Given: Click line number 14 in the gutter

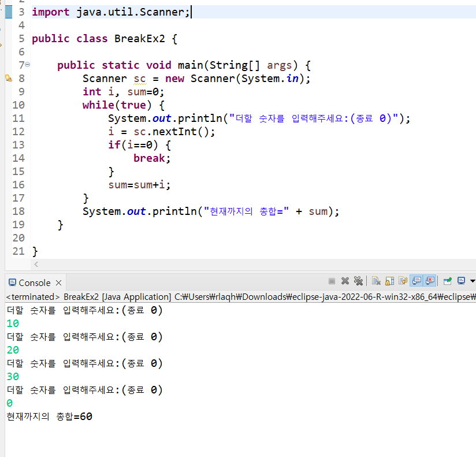Looking at the screenshot, I should coord(18,158).
